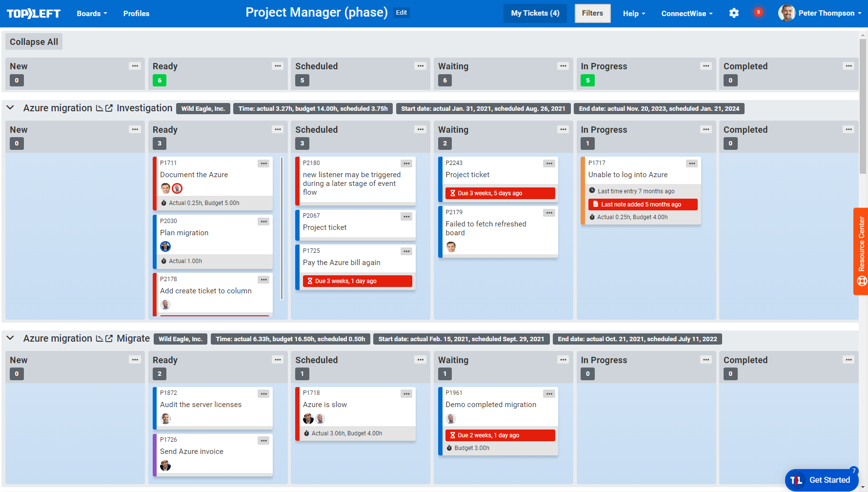The height and width of the screenshot is (492, 868).
Task: Open the settings gear icon
Action: point(734,13)
